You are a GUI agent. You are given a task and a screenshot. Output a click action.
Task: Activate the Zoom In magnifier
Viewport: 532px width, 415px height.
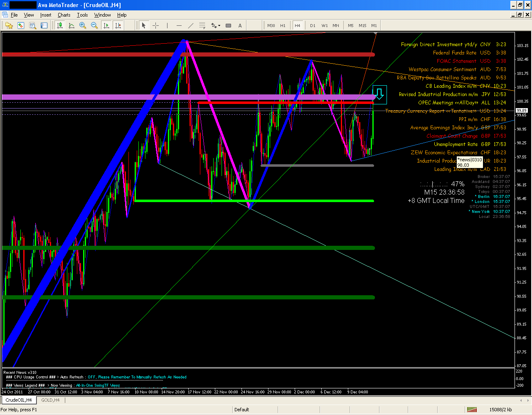[x=82, y=25]
